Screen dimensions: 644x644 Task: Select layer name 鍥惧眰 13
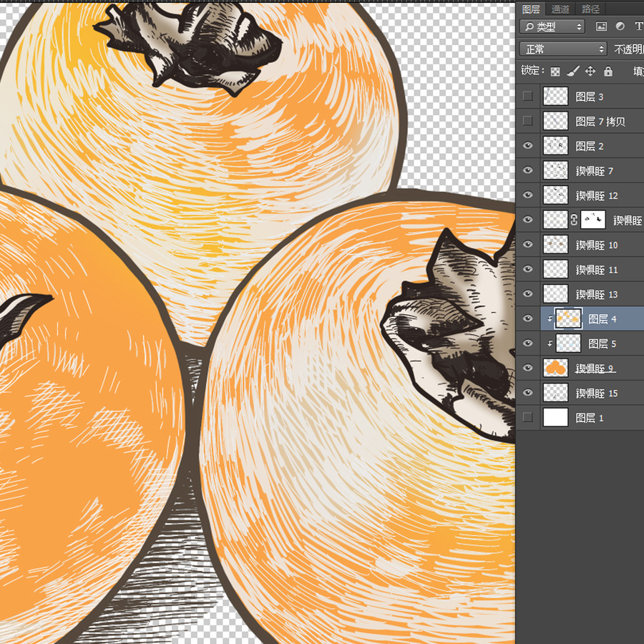(x=597, y=295)
